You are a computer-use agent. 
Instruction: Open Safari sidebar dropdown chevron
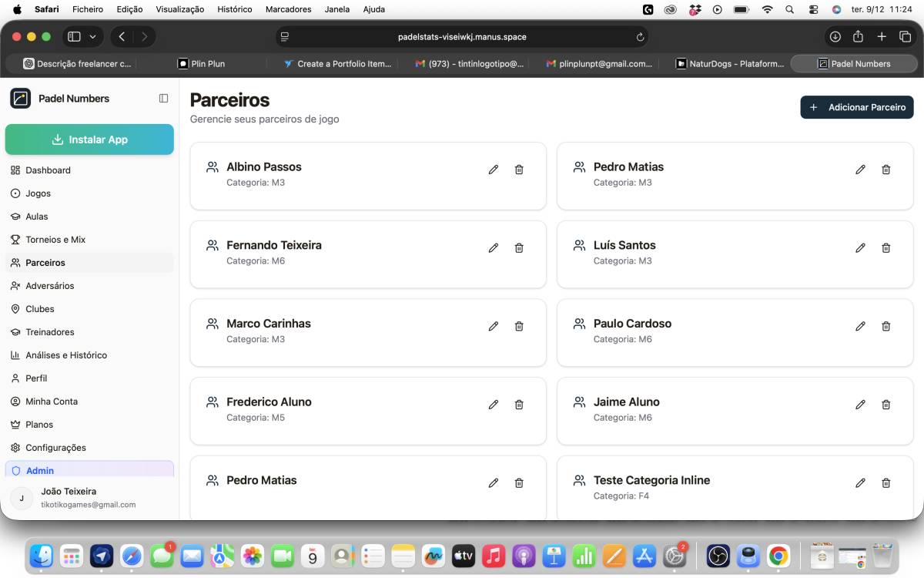[93, 36]
